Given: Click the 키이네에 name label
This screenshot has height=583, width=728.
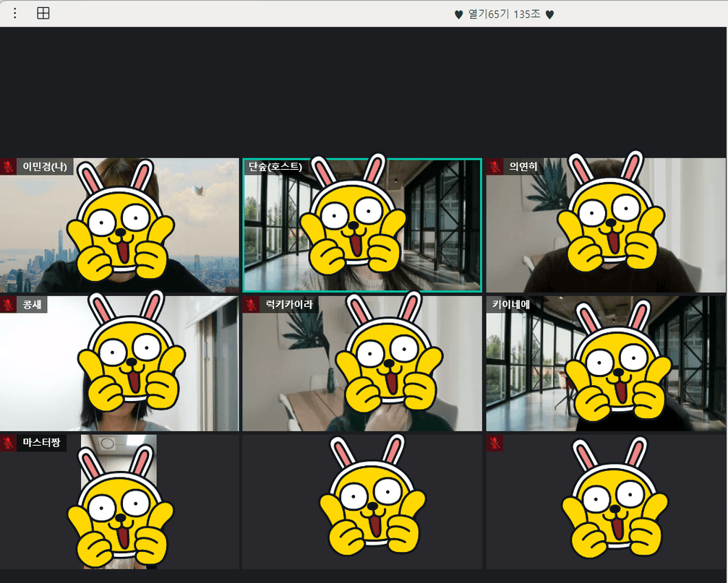Looking at the screenshot, I should tap(510, 305).
